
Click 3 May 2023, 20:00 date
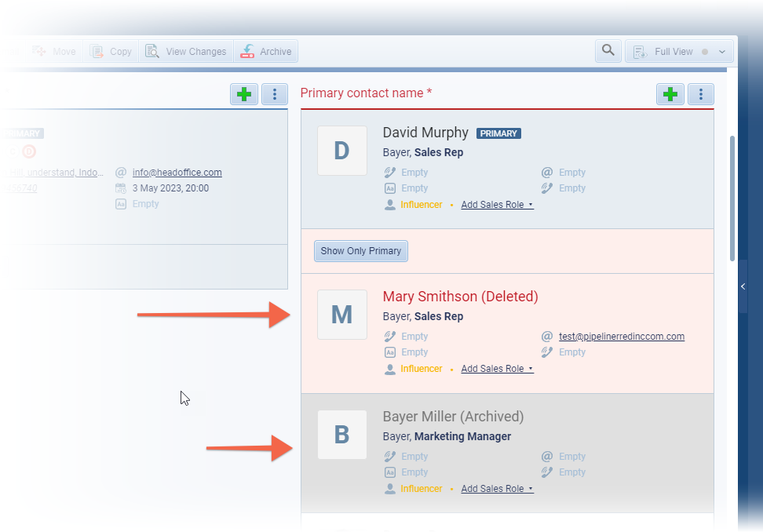pos(170,188)
